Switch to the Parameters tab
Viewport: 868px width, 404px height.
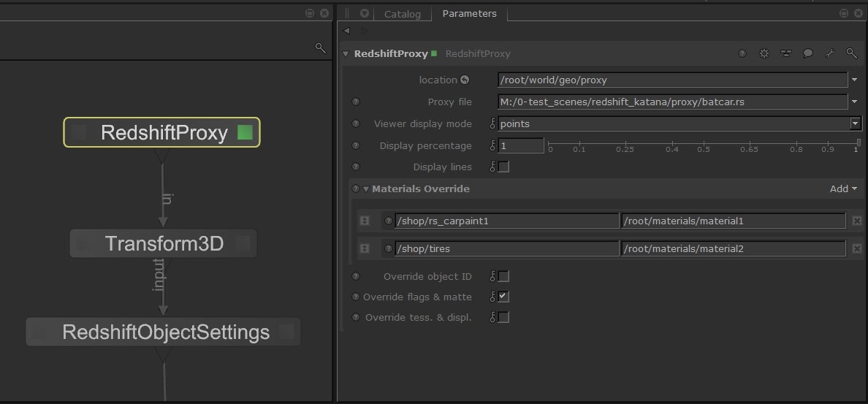469,13
